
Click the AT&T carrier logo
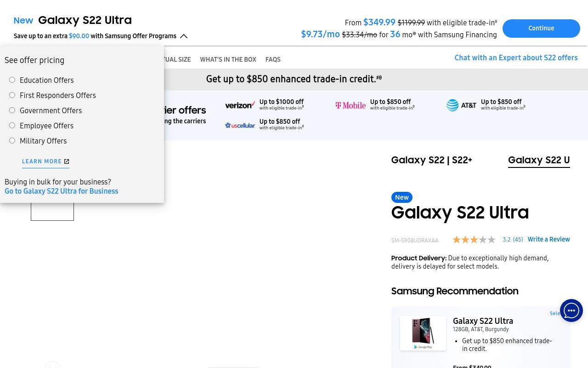[461, 105]
